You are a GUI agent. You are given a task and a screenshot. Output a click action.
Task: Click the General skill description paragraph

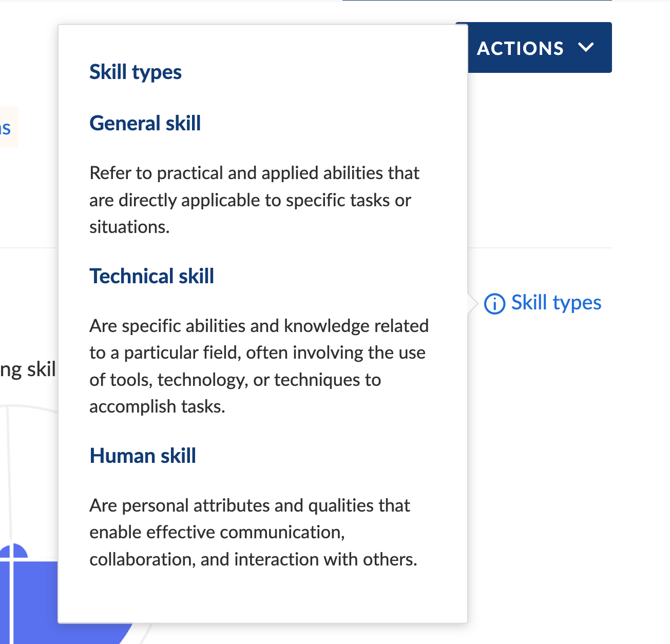pos(254,200)
